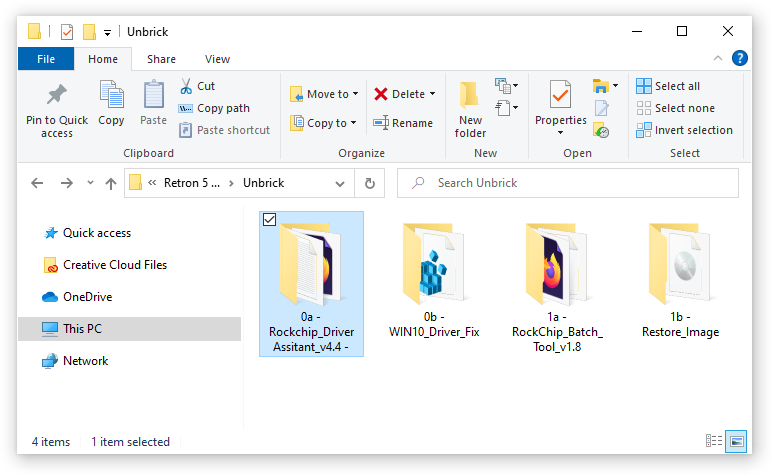Open the Easy access dropdown
The image size is (772, 476).
507,108
